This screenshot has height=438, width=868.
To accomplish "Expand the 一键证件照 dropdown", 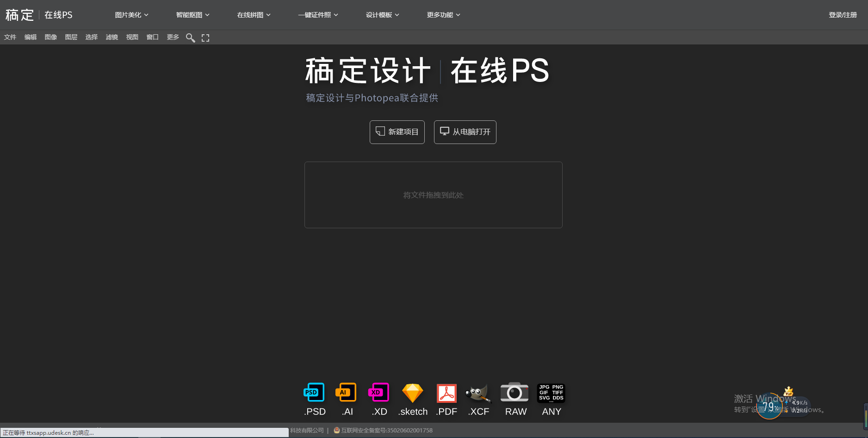I will point(318,15).
